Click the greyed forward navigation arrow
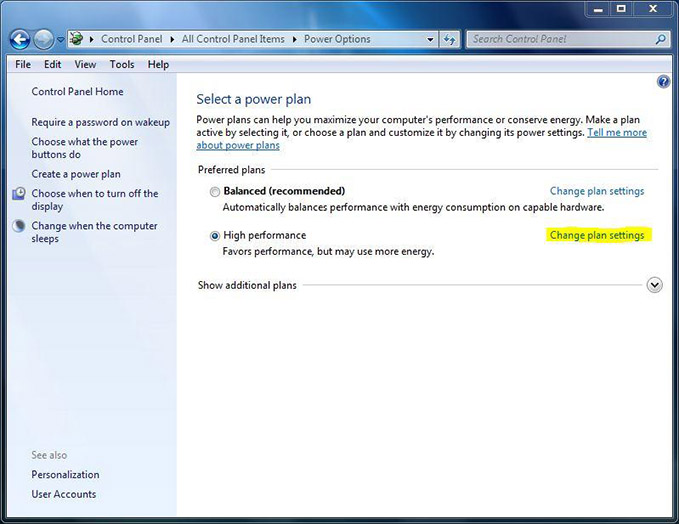 pos(44,40)
